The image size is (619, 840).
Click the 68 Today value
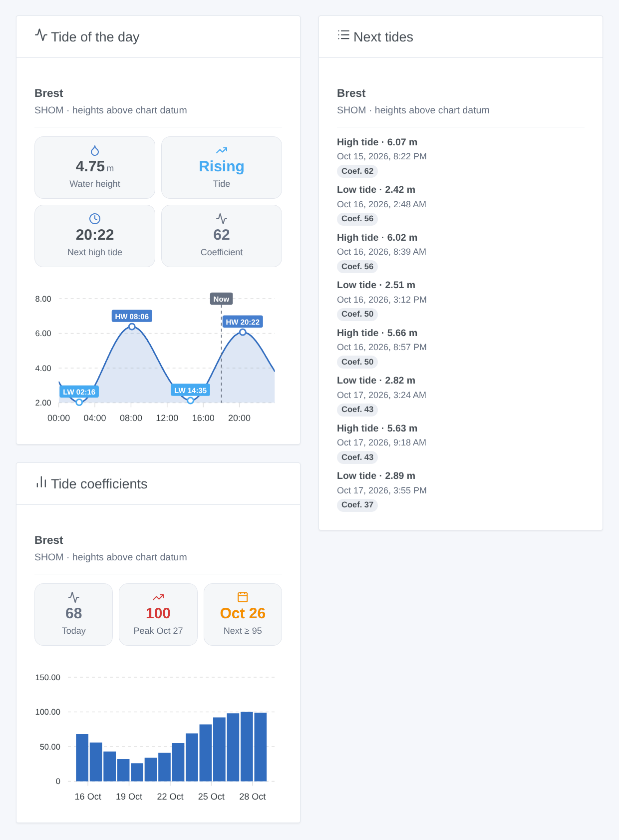[x=74, y=613]
